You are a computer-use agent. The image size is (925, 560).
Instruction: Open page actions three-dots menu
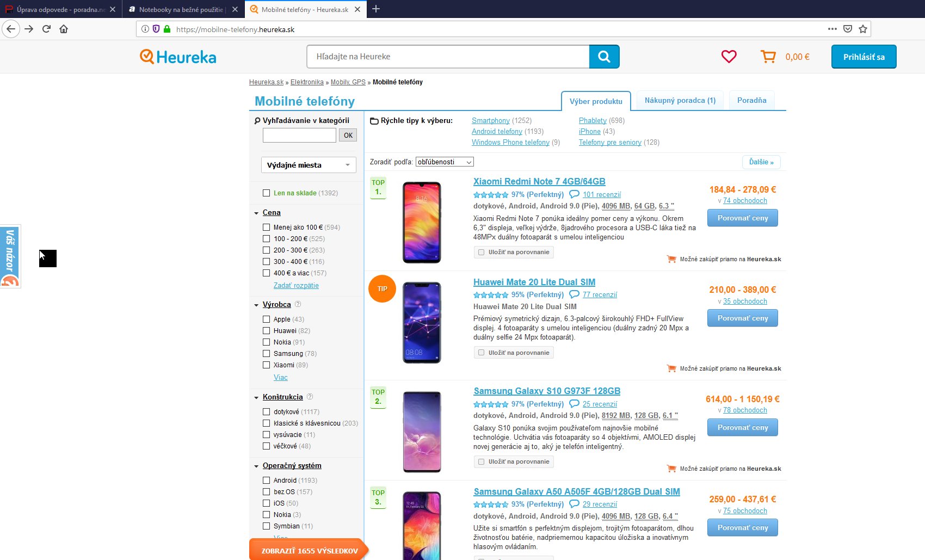[832, 29]
